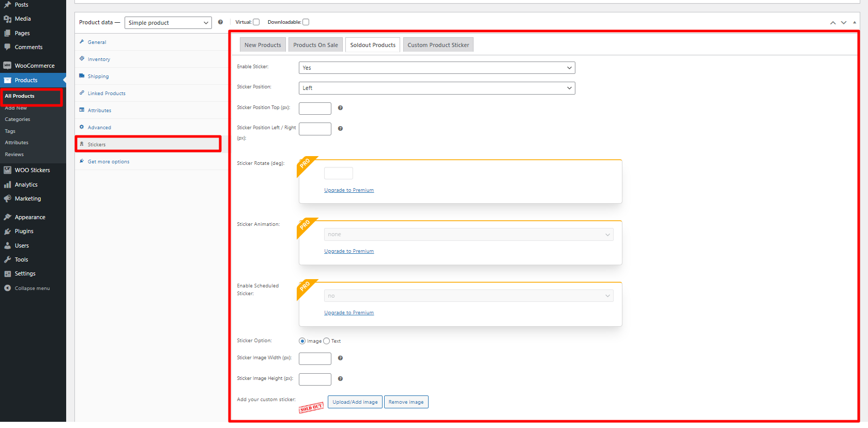Switch to New Products tab
Viewport: 868px width, 428px height.
pyautogui.click(x=263, y=45)
